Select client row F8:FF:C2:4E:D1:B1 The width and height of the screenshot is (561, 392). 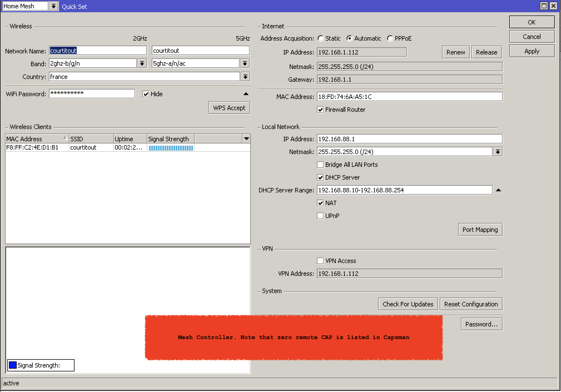[x=128, y=148]
